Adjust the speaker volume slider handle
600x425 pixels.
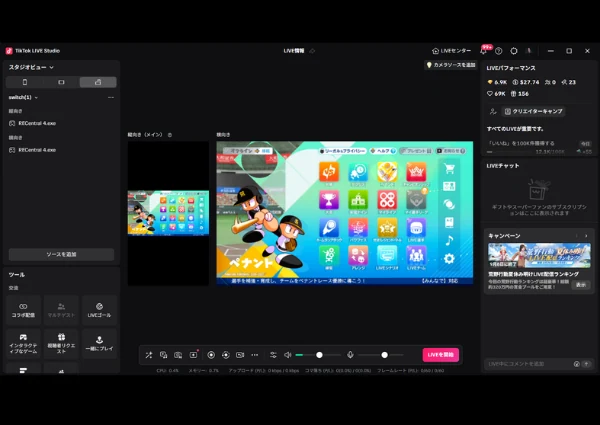[x=319, y=355]
